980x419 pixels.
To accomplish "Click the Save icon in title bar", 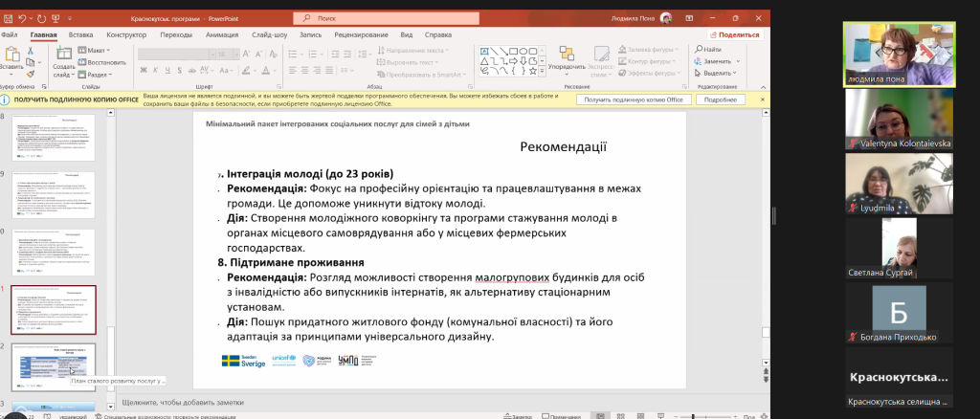I will pos(7,17).
